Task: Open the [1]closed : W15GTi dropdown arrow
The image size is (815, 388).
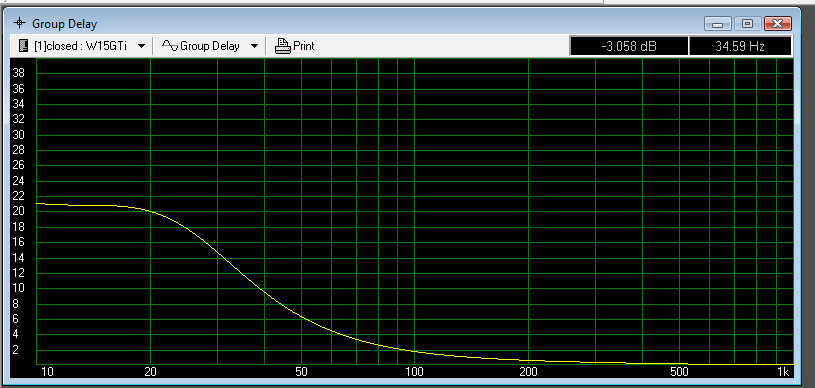Action: point(141,46)
